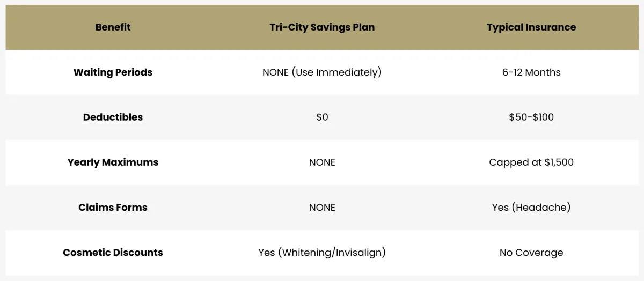The width and height of the screenshot is (644, 281).
Task: Select the Yearly Maximums row label
Action: click(113, 162)
